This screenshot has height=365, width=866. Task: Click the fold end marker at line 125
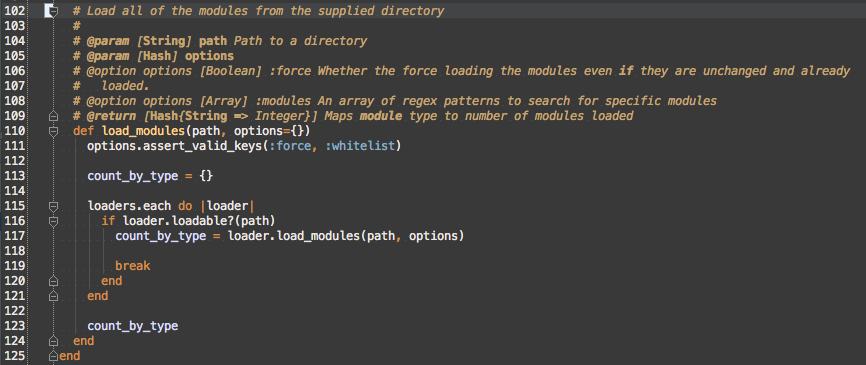pos(53,356)
